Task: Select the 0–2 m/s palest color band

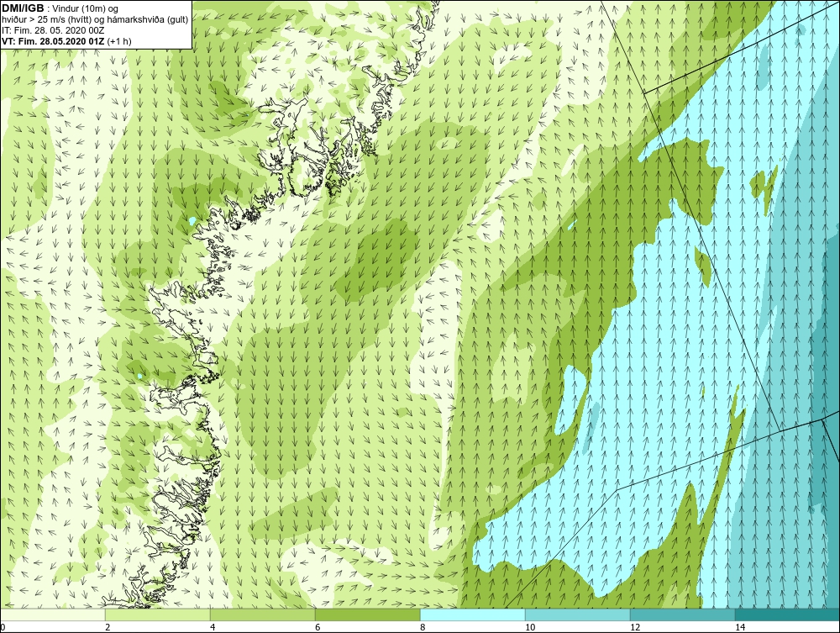Action: click(52, 615)
